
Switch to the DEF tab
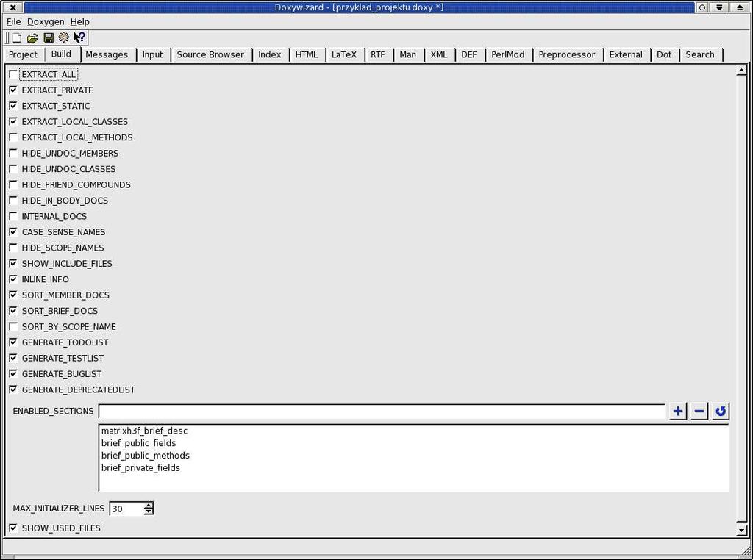coord(469,54)
